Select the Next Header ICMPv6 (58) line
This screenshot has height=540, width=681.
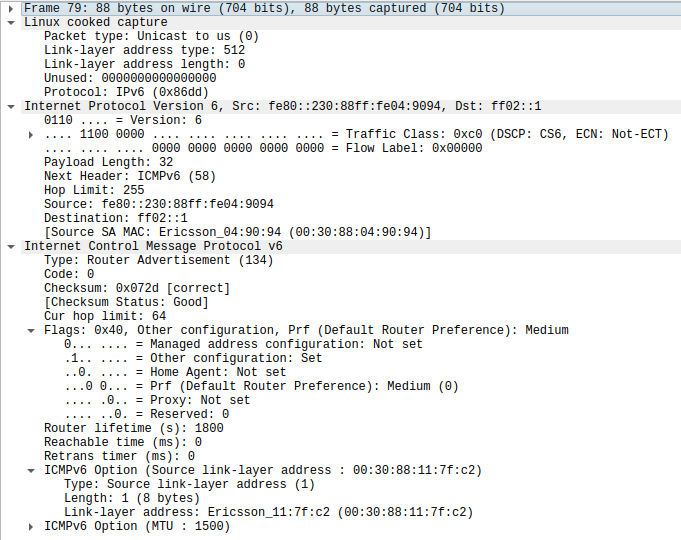point(129,176)
